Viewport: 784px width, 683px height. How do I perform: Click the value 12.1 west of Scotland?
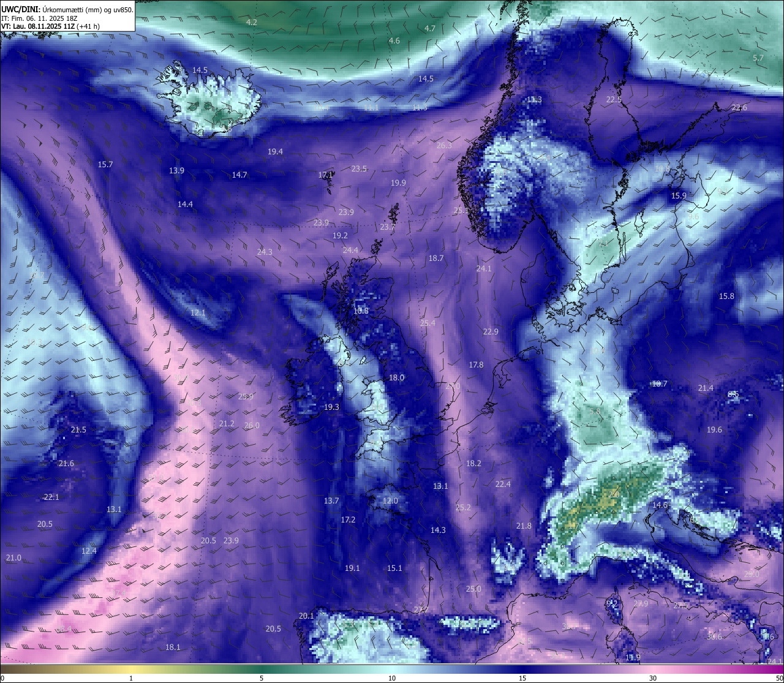point(198,313)
